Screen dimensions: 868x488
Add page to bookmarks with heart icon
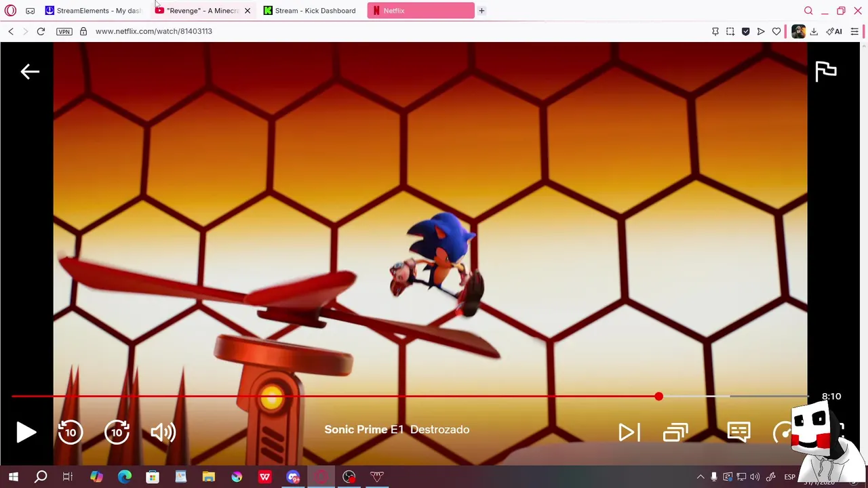coord(776,31)
